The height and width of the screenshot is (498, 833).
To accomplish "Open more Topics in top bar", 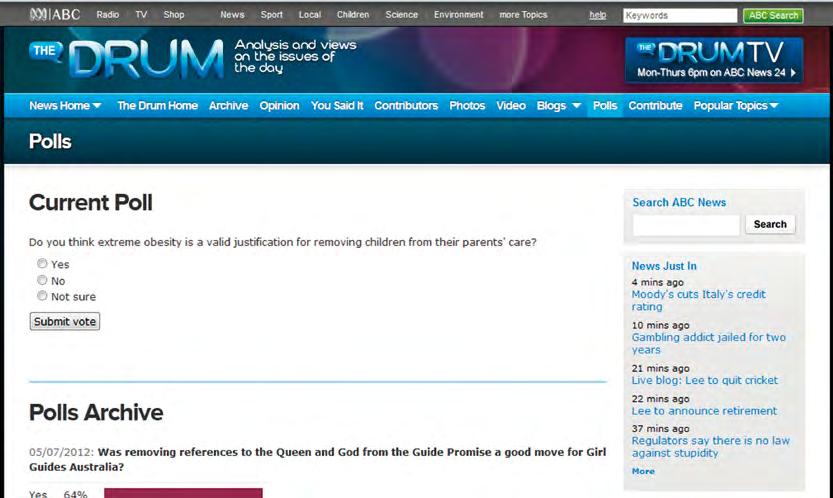I will 523,15.
